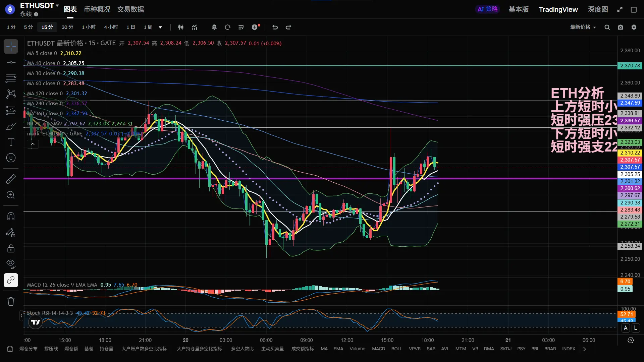
Task: Open the timeframe dropdown after 1周
Action: [160, 27]
